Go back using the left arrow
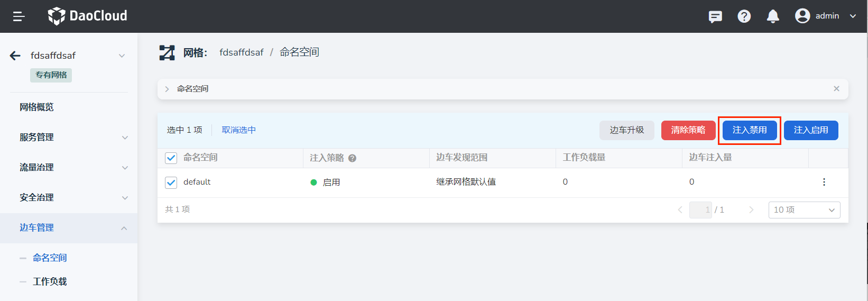Screen dimensions: 868x301 click(15, 56)
